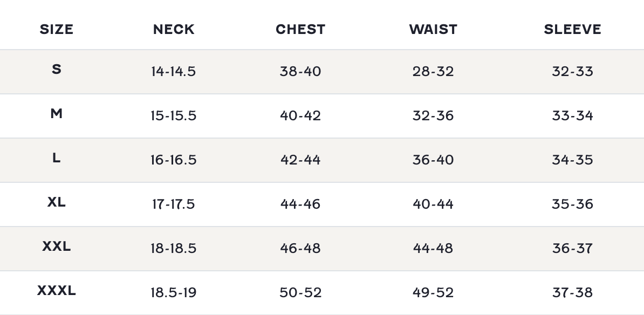
Task: Click the XL size row label
Action: coord(56,202)
